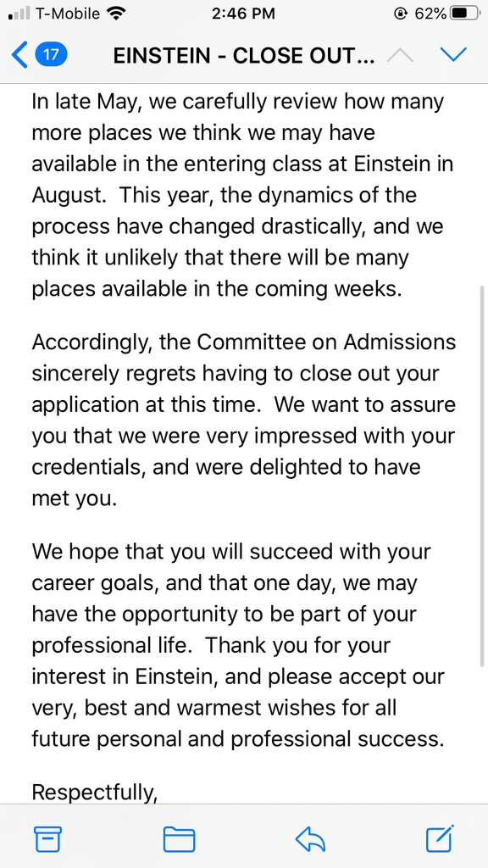Tap the battery indicator in status bar

(x=463, y=14)
